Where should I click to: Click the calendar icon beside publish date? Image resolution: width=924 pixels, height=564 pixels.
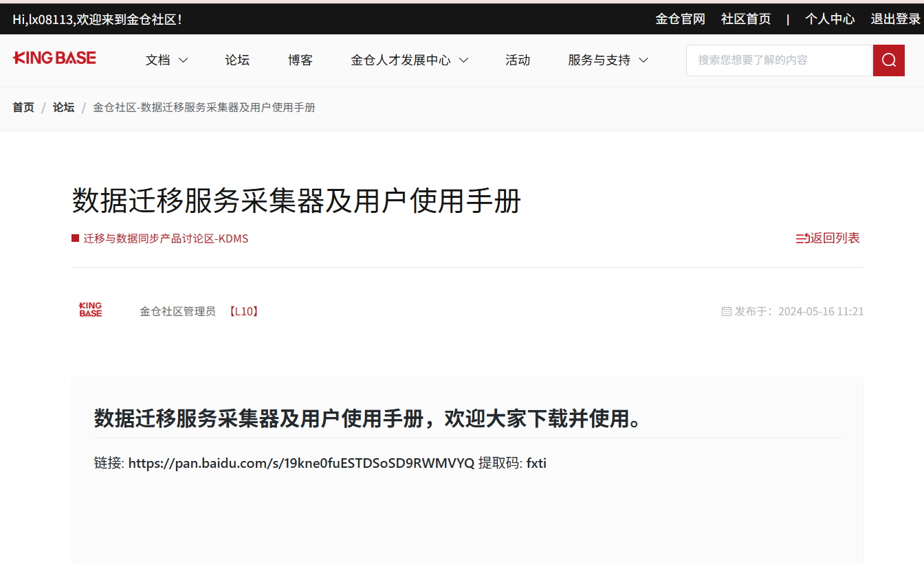[x=726, y=311]
